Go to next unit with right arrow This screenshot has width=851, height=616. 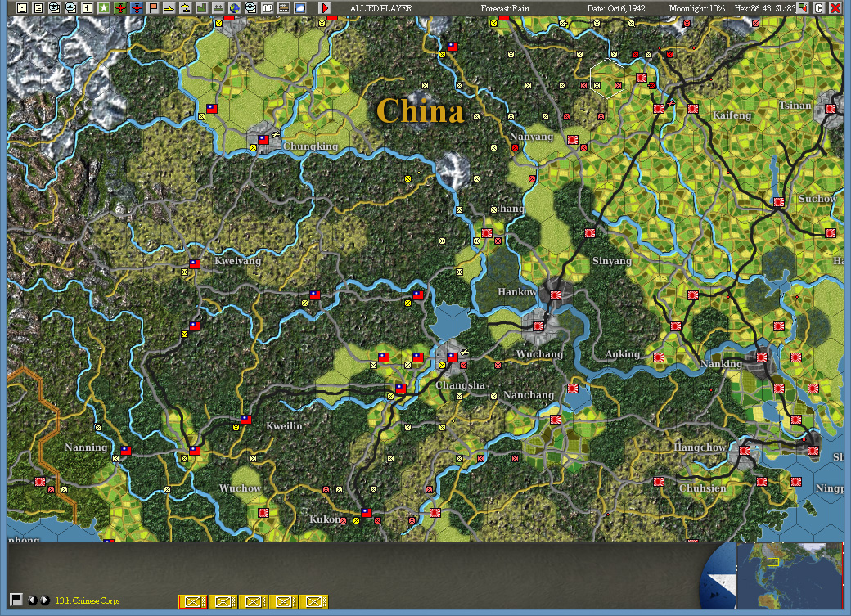pos(45,600)
